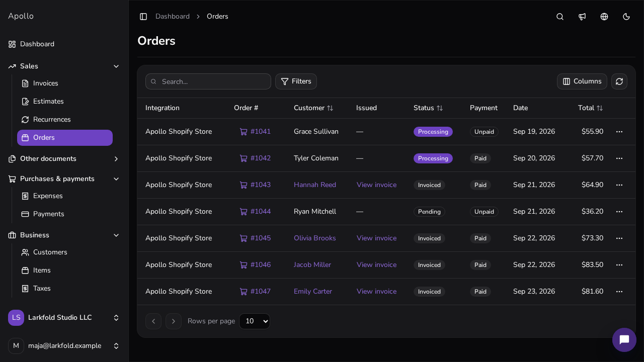Screen dimensions: 644x362
Task: Toggle dark mode moon icon
Action: click(x=626, y=17)
